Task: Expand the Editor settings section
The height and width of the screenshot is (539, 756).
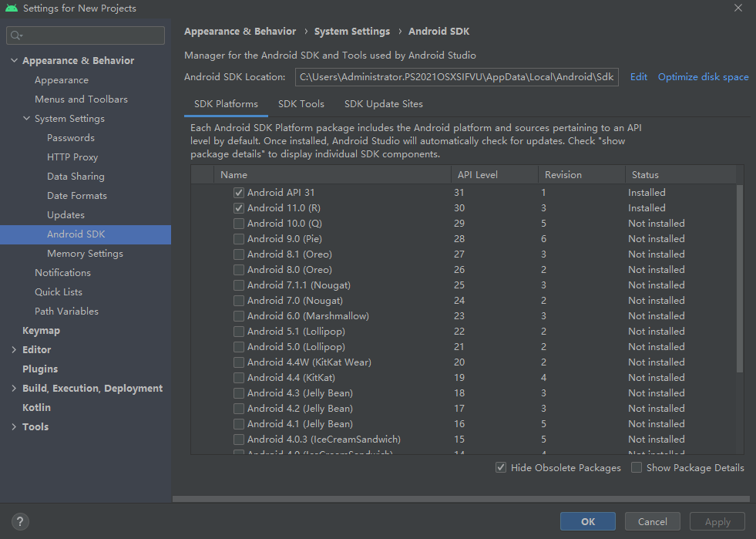Action: click(14, 350)
